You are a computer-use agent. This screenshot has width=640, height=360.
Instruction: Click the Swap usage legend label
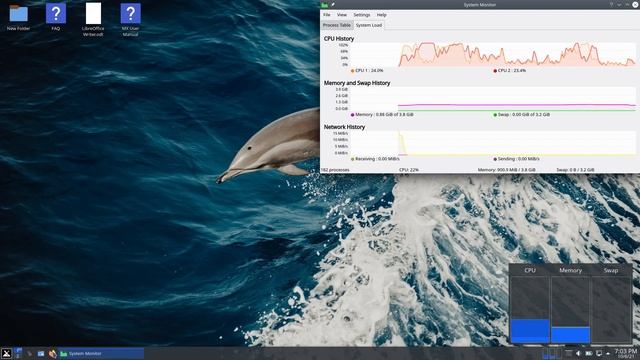pyautogui.click(x=522, y=115)
